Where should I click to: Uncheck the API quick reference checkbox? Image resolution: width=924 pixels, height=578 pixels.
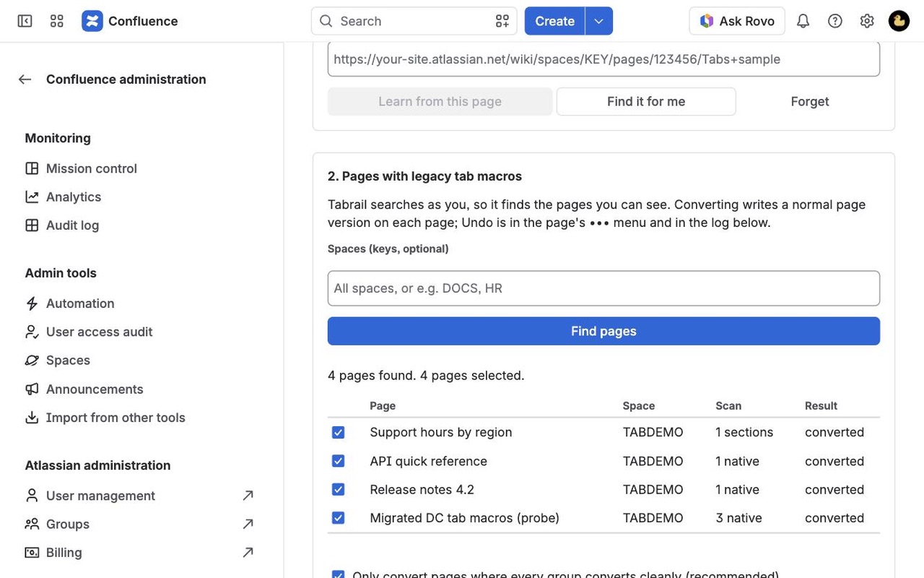(x=338, y=461)
